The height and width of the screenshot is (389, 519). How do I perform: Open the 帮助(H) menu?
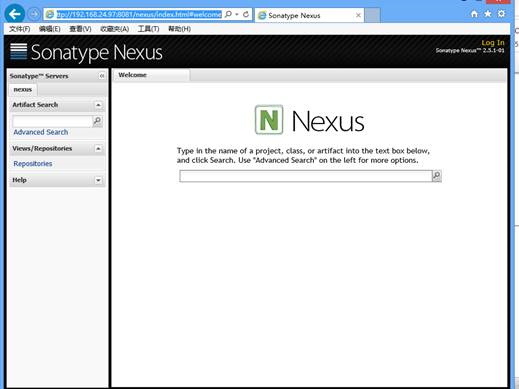point(179,29)
